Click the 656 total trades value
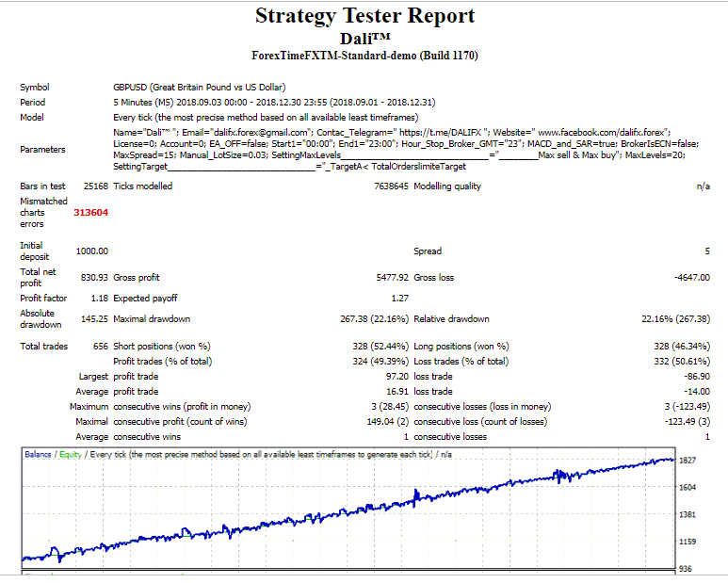 [x=100, y=347]
